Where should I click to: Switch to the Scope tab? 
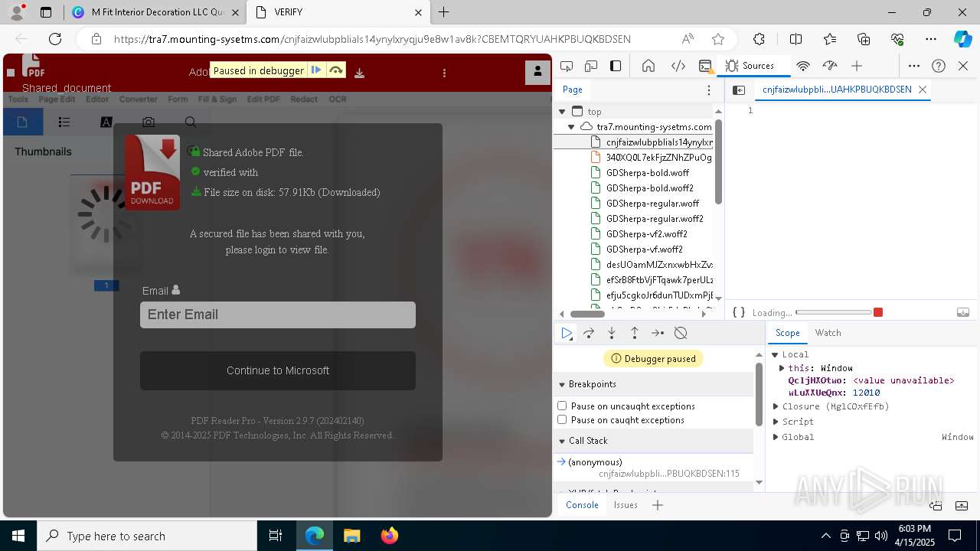[787, 333]
